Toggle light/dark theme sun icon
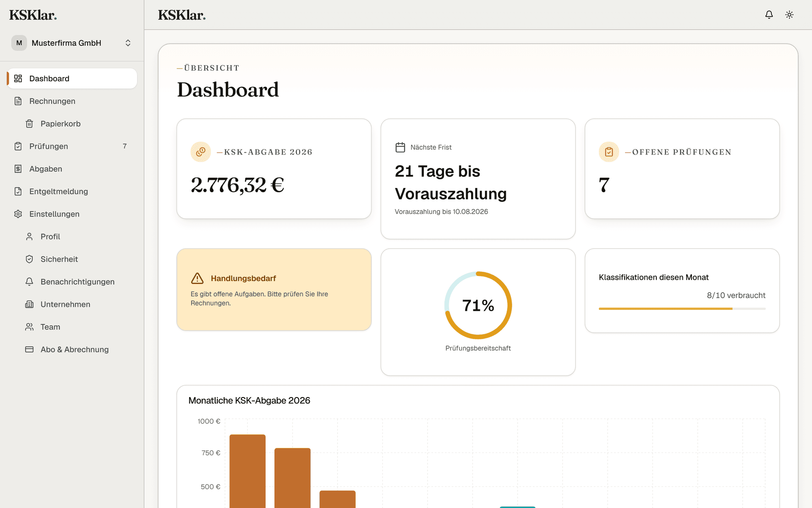The width and height of the screenshot is (812, 508). [789, 15]
